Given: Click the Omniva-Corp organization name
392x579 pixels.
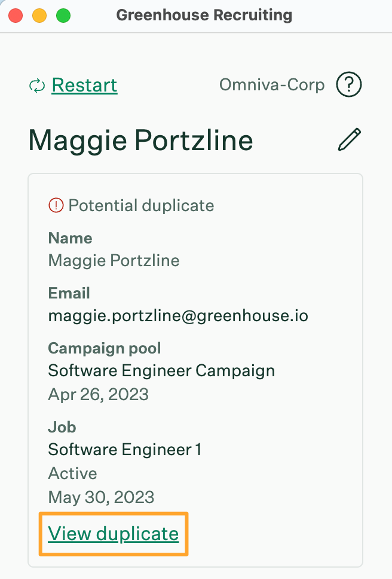Looking at the screenshot, I should 272,84.
